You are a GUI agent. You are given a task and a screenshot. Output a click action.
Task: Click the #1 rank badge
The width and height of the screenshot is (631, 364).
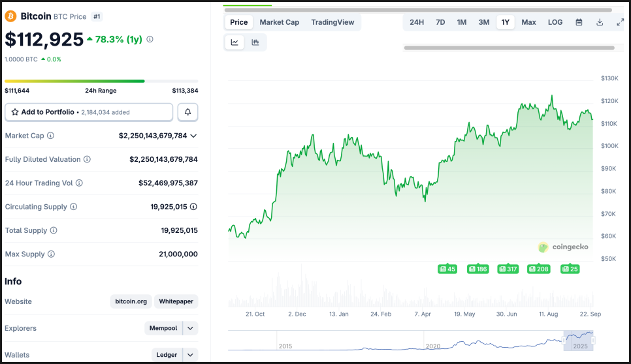(x=97, y=16)
